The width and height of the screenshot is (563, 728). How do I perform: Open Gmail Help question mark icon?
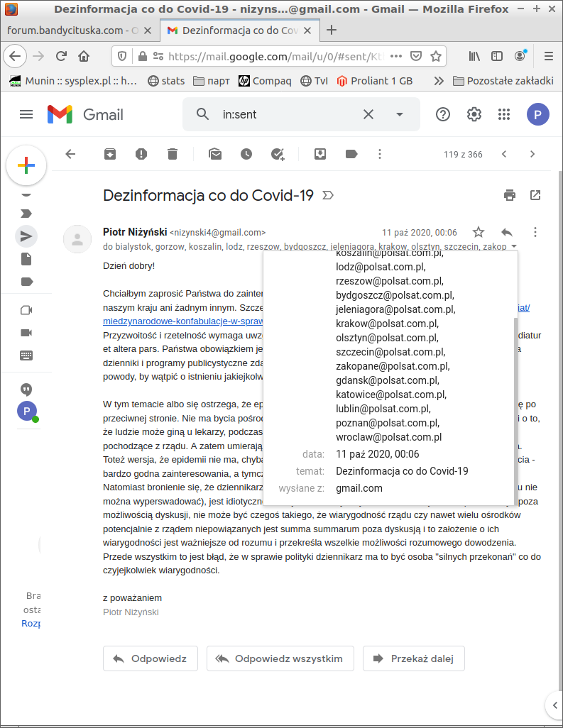[443, 114]
